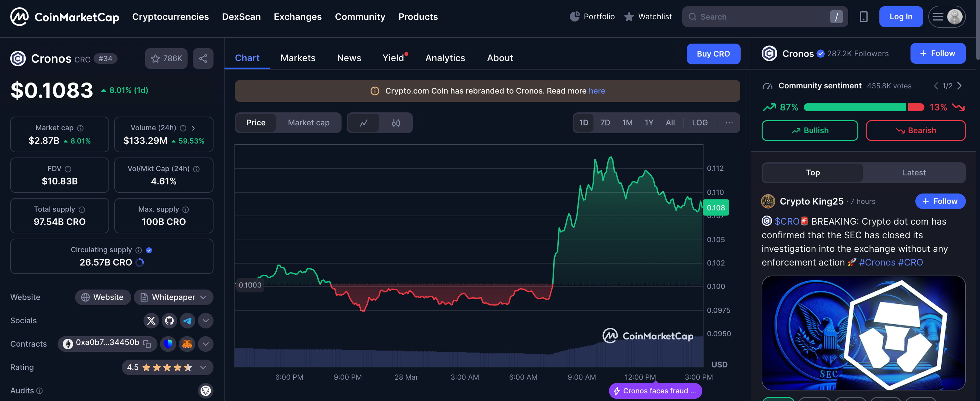Screen dimensions: 980x401
Task: Click the green-red sentiment progress bar
Action: [x=863, y=107]
